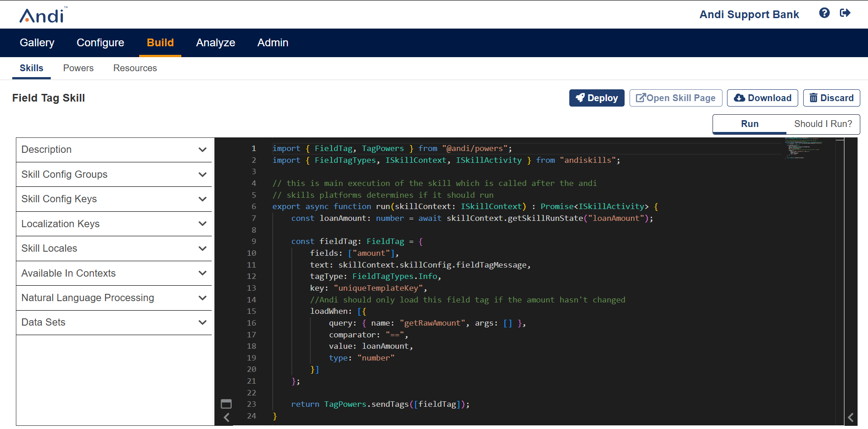Open the Admin menu
The width and height of the screenshot is (868, 429).
[273, 43]
